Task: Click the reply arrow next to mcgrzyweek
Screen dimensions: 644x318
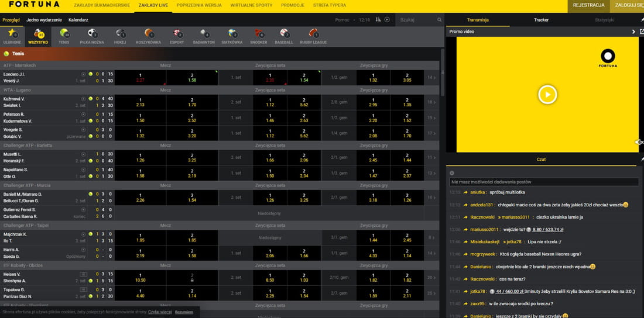Action: (x=465, y=254)
